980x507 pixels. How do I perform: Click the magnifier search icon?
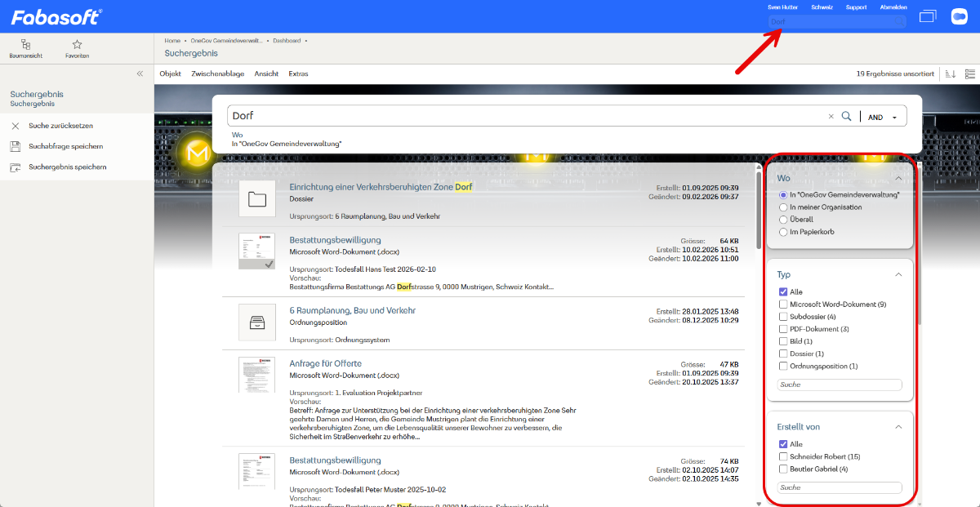(847, 116)
